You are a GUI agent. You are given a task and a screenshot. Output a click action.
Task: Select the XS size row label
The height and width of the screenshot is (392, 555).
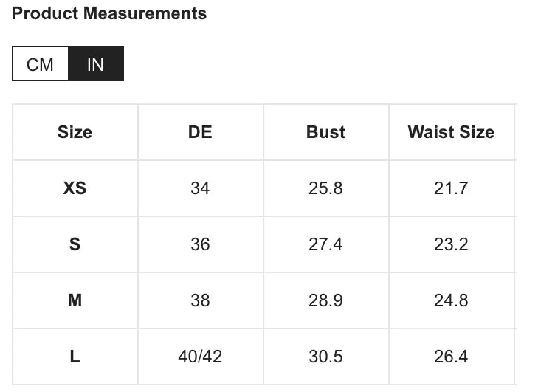[75, 188]
